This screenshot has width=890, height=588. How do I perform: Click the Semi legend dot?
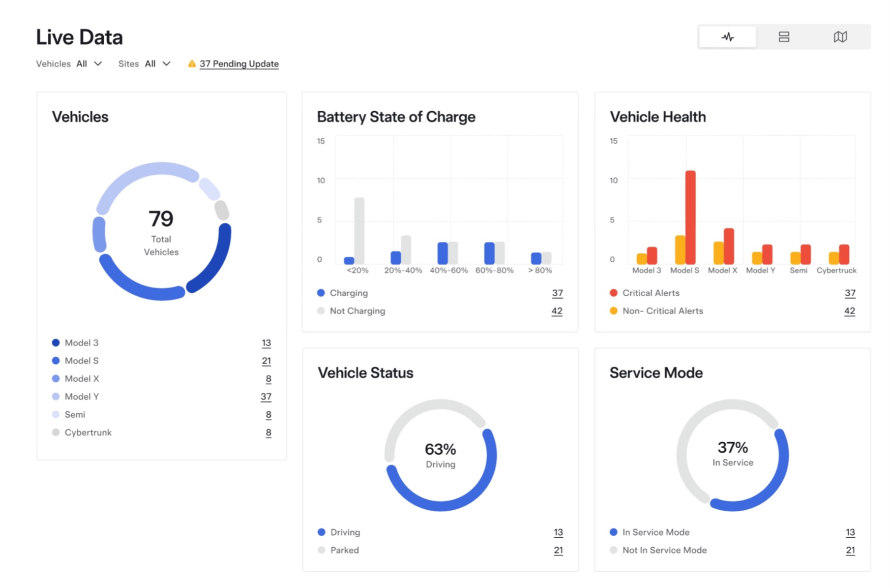(56, 415)
